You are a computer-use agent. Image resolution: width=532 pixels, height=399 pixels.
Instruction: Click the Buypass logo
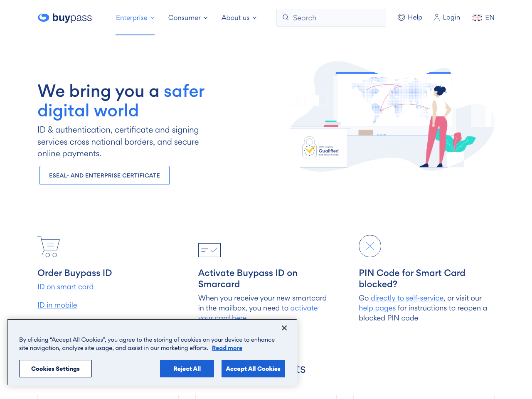pyautogui.click(x=64, y=17)
